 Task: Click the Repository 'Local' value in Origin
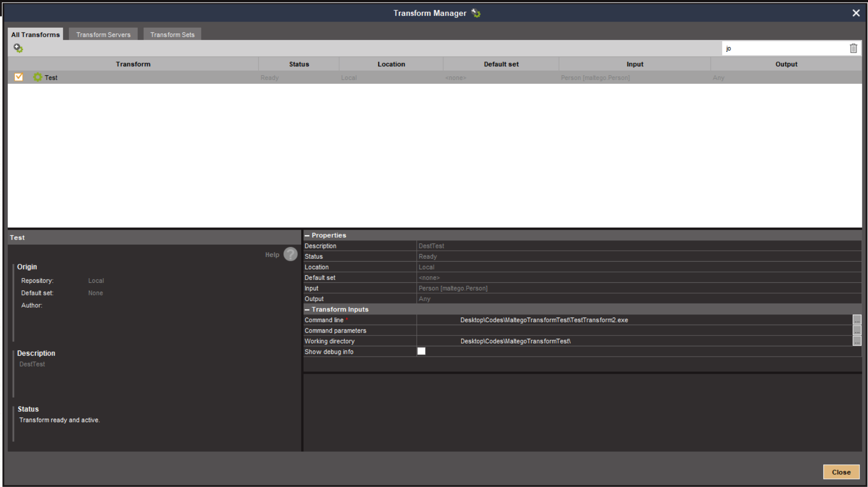click(x=96, y=280)
